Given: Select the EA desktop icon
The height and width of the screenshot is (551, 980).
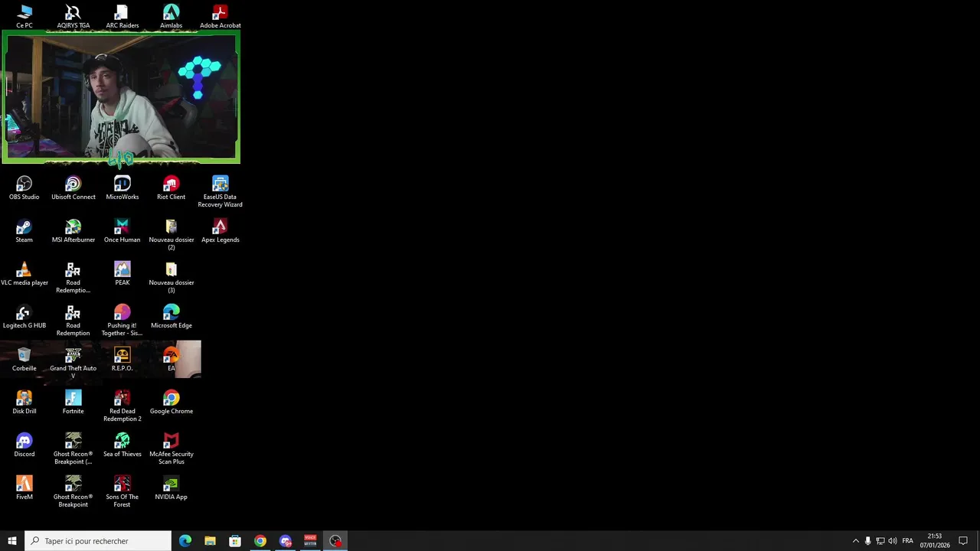Looking at the screenshot, I should pos(171,360).
